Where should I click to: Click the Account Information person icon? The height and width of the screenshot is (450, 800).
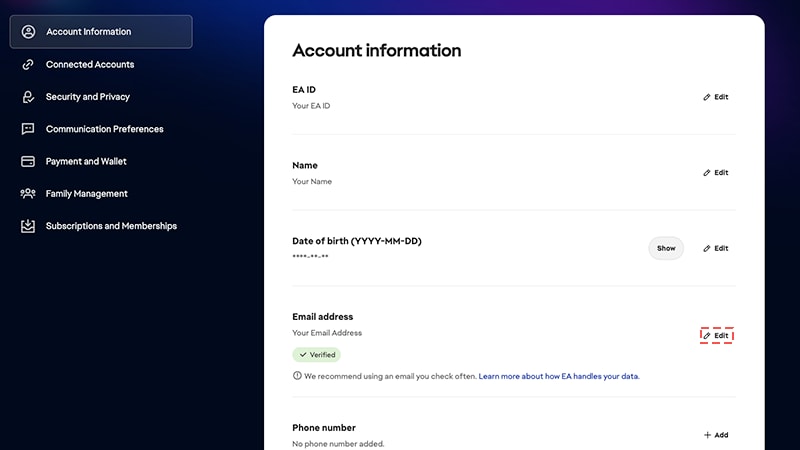pos(28,32)
